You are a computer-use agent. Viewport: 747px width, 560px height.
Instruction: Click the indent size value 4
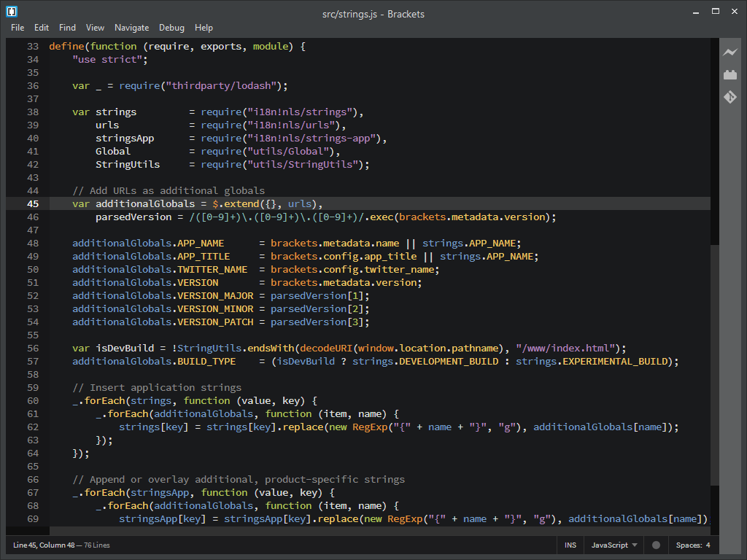click(x=708, y=545)
